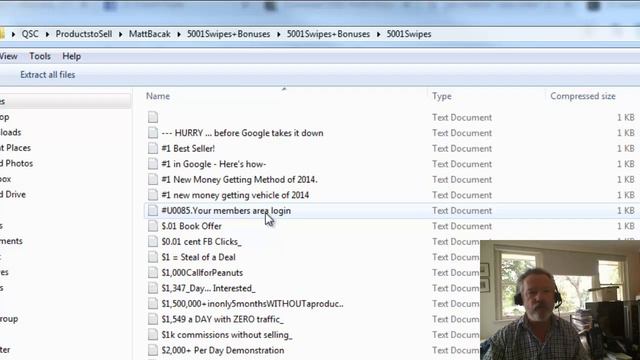Image resolution: width=640 pixels, height=360 pixels.
Task: Open the Tools menu
Action: (x=40, y=56)
